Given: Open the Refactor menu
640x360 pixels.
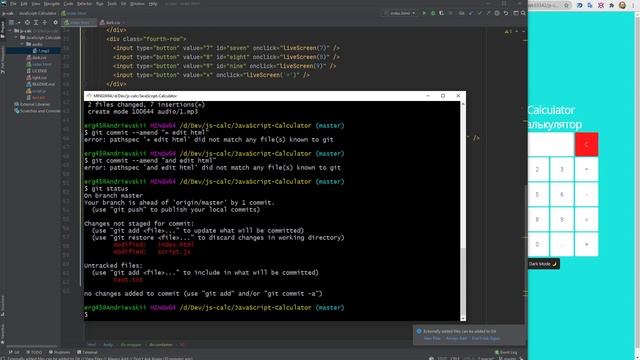Looking at the screenshot, I should (84, 4).
